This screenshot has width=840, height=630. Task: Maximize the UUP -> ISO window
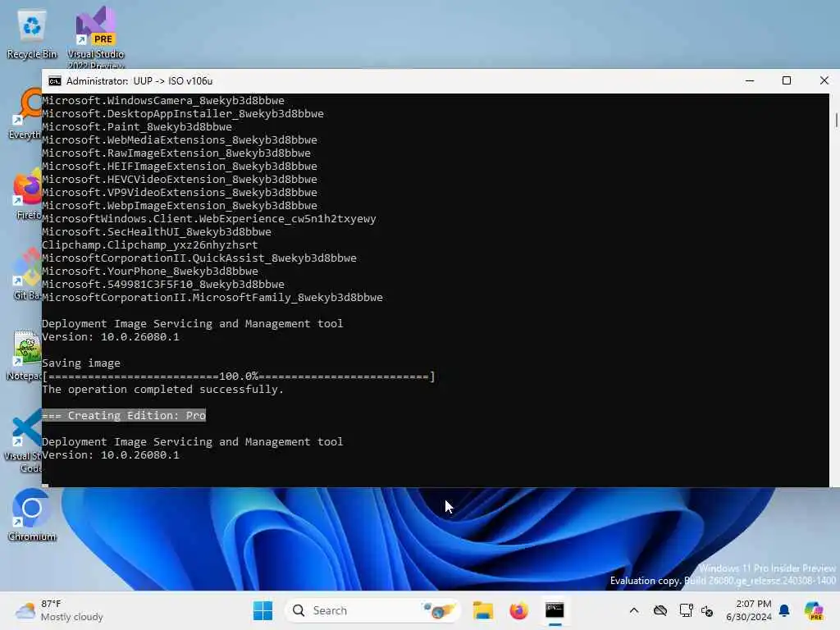coord(787,81)
